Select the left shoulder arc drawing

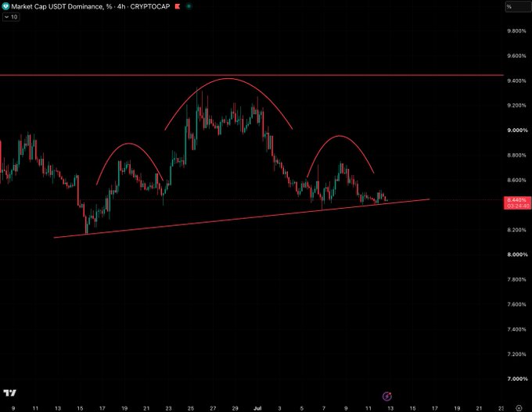coord(129,143)
